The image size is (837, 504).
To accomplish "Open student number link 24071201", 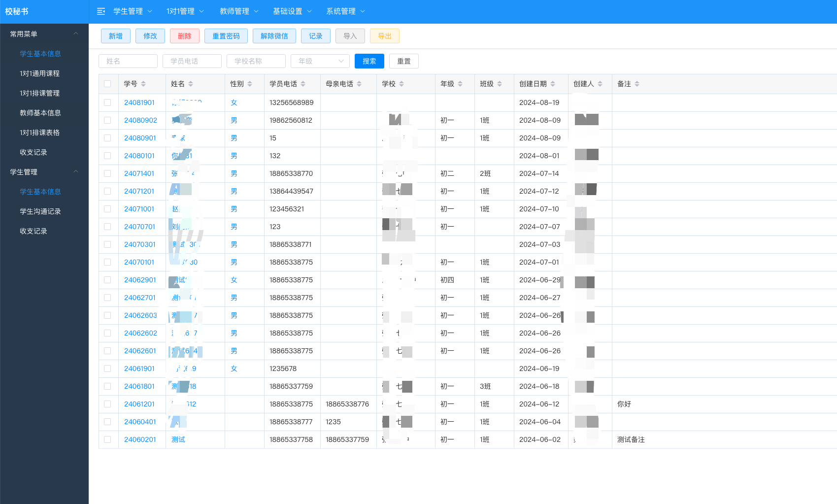I will click(139, 191).
